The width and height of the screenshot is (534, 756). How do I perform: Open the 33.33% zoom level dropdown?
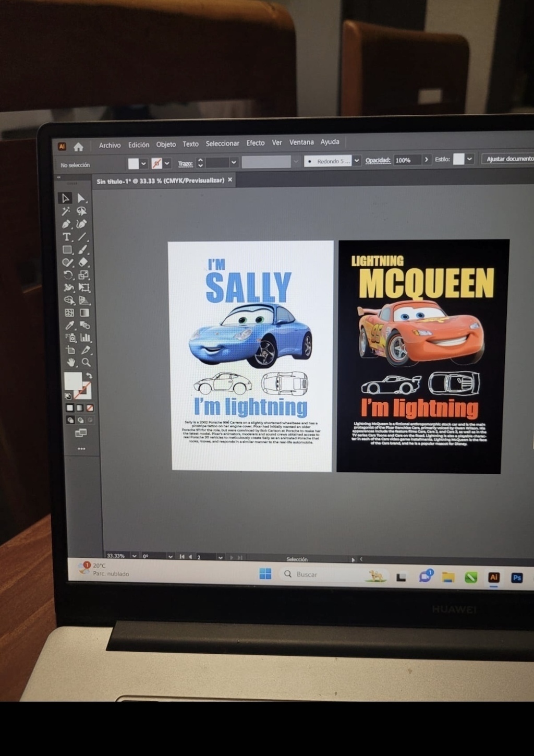pyautogui.click(x=135, y=556)
